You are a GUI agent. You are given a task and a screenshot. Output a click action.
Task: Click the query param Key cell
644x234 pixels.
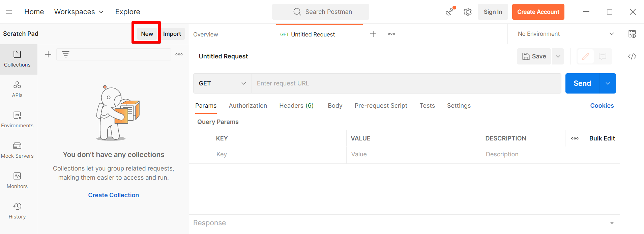click(x=279, y=155)
